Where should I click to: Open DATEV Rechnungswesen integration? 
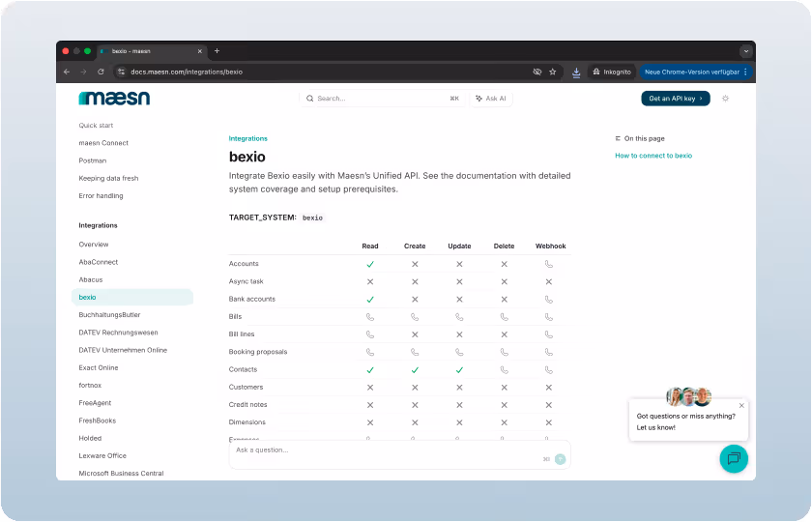pos(119,333)
